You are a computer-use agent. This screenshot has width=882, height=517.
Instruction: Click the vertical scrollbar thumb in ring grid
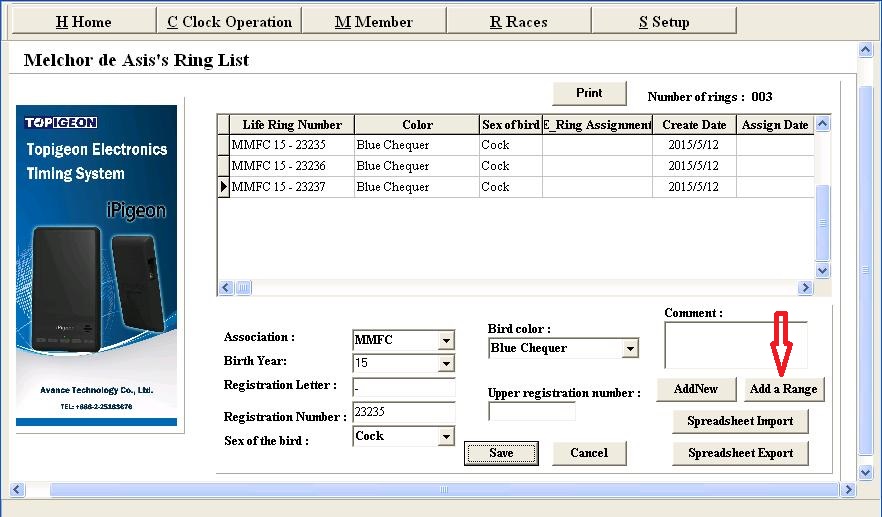(x=822, y=223)
